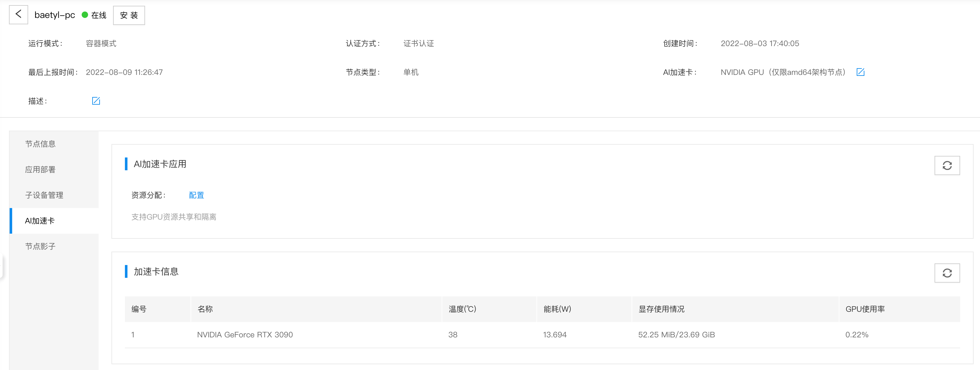Select the 子设备管理 tab

tap(54, 195)
